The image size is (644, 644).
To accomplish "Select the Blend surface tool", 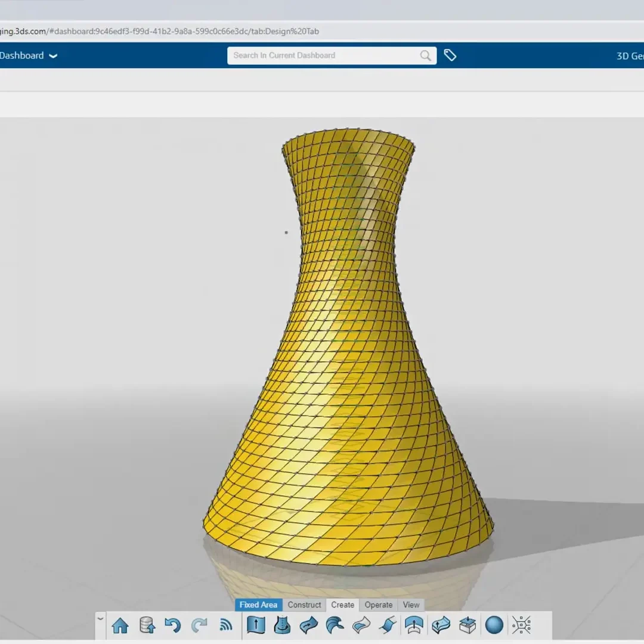I will pyautogui.click(x=388, y=626).
